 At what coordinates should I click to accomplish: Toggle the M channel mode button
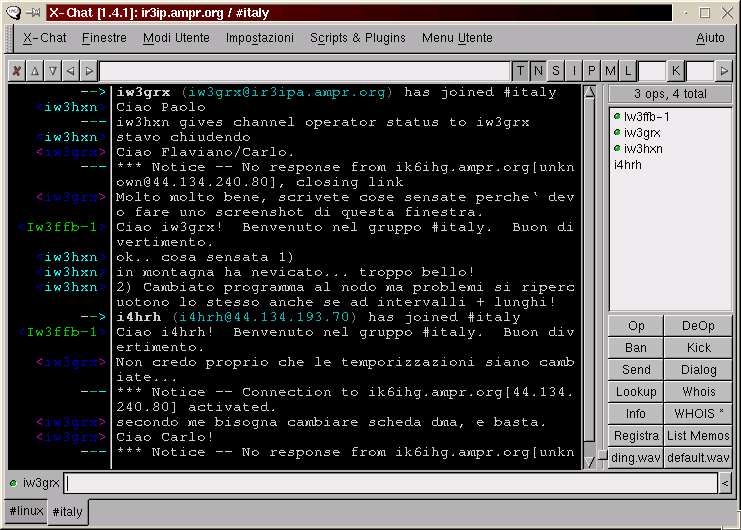(x=610, y=71)
